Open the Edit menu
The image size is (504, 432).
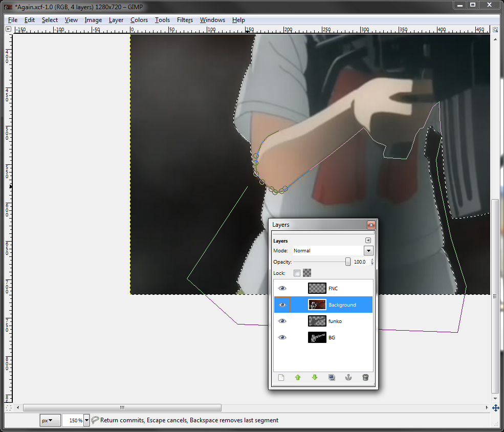coord(30,20)
